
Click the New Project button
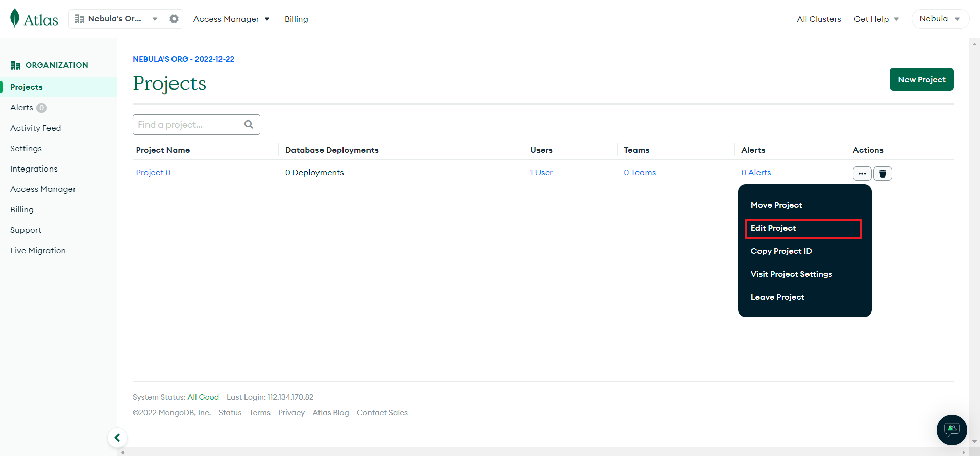[x=921, y=79]
